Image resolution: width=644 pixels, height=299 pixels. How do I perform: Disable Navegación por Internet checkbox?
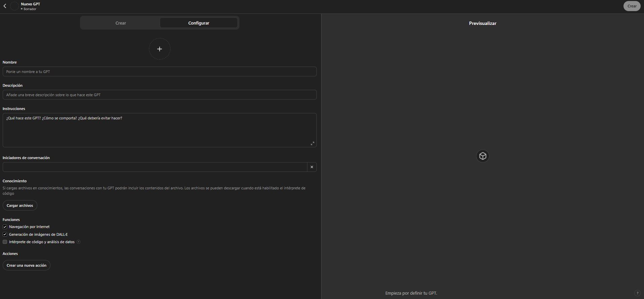point(5,227)
